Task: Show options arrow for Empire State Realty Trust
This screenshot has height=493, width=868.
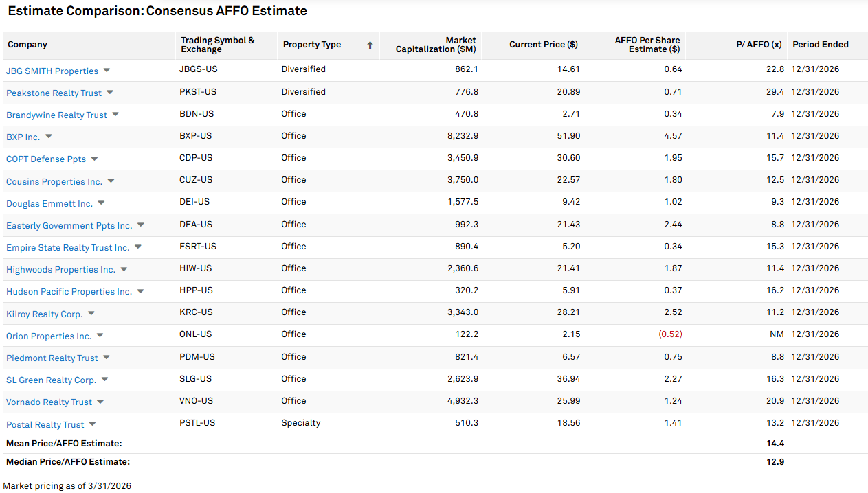Action: [x=138, y=247]
